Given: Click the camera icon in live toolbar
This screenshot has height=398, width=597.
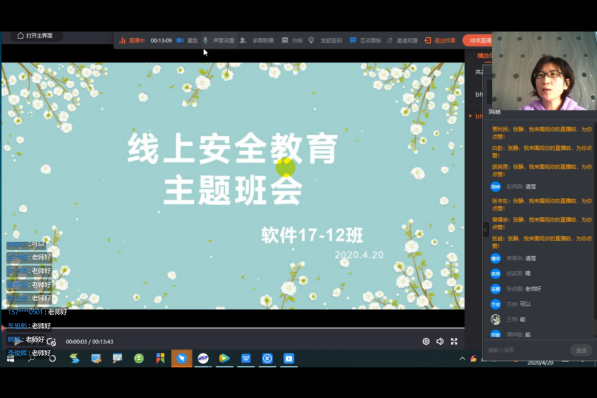Looking at the screenshot, I should pyautogui.click(x=180, y=40).
